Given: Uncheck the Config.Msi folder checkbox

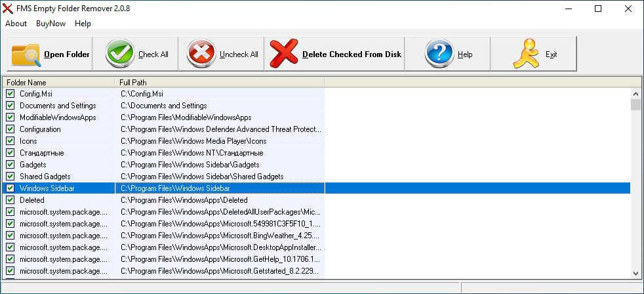Looking at the screenshot, I should click(x=10, y=94).
